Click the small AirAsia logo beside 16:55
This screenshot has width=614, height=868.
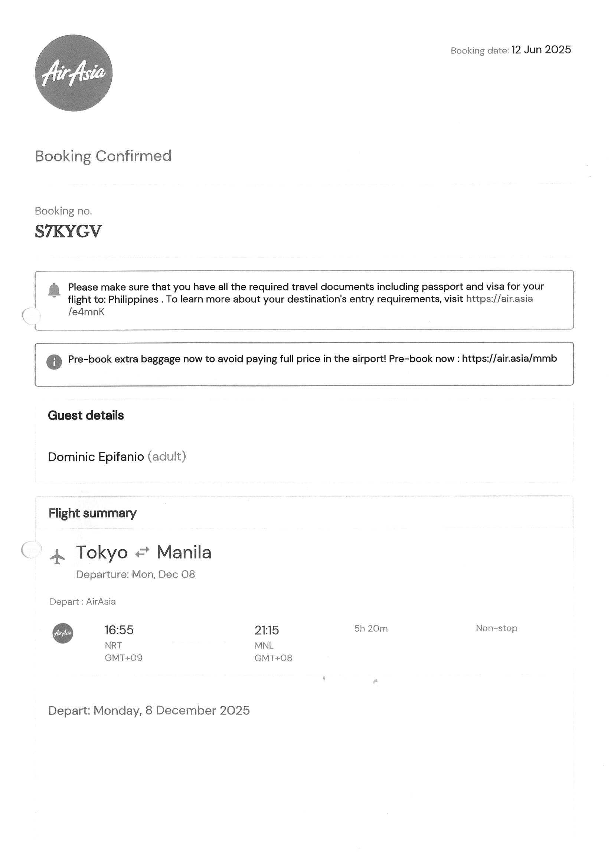coord(63,633)
